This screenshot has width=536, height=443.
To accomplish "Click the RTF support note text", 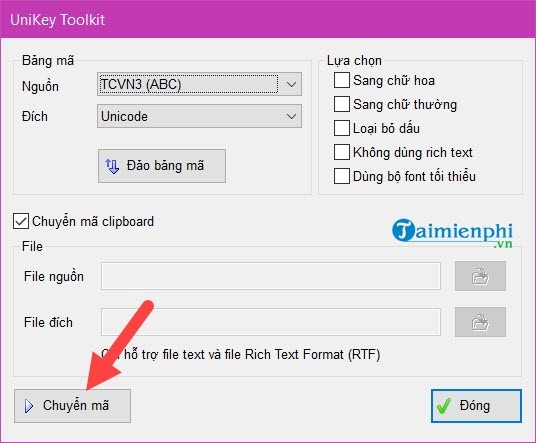I will 241,354.
